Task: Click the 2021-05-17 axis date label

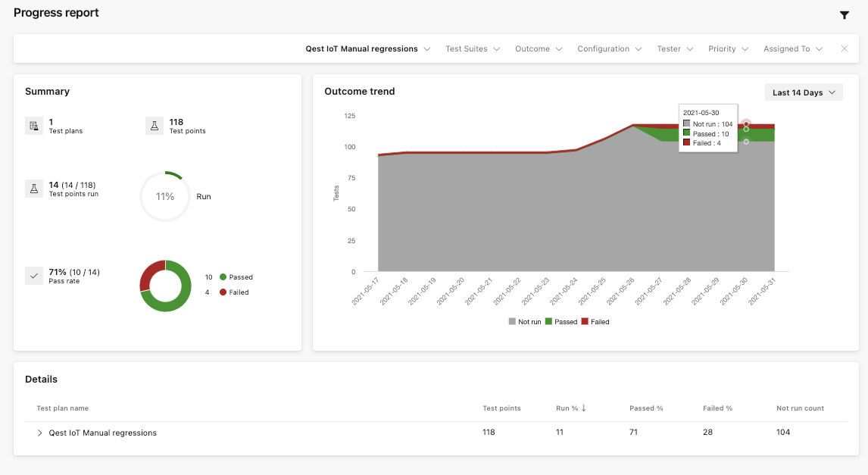Action: [365, 291]
